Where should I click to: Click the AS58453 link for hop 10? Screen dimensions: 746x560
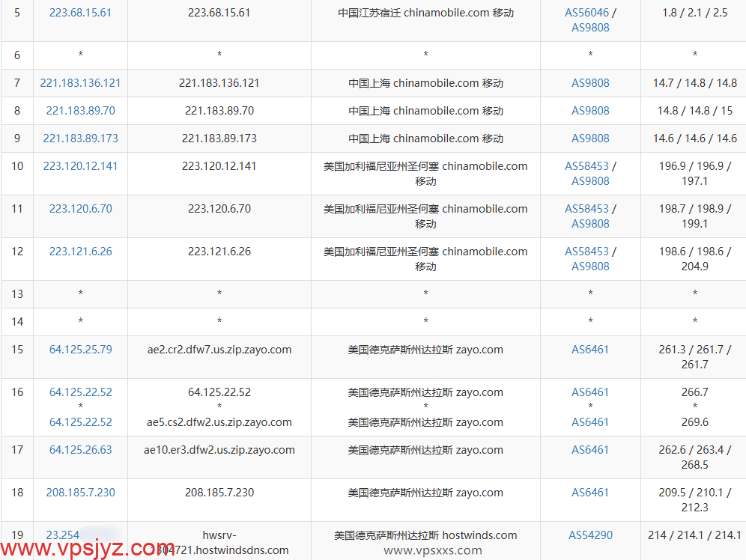[x=588, y=165]
